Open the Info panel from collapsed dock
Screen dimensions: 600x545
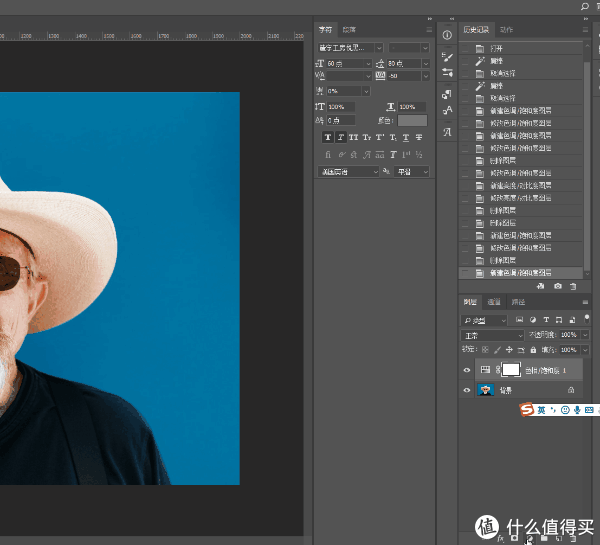point(447,35)
